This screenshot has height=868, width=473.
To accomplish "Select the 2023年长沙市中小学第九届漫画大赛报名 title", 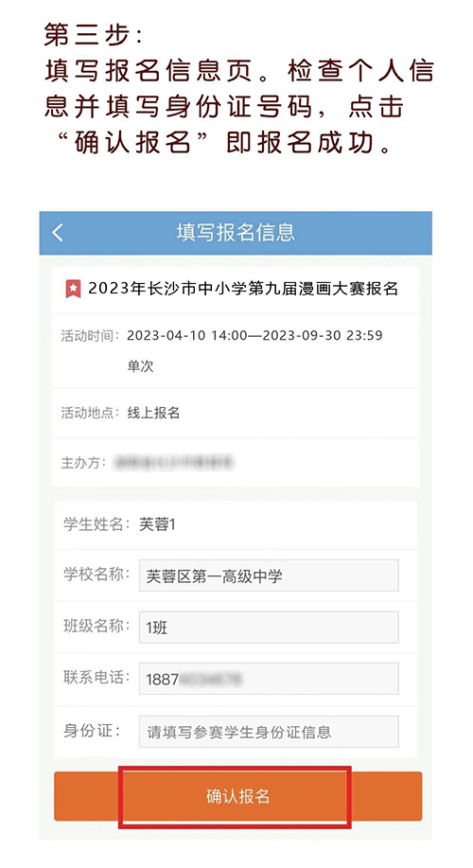I will 243,289.
